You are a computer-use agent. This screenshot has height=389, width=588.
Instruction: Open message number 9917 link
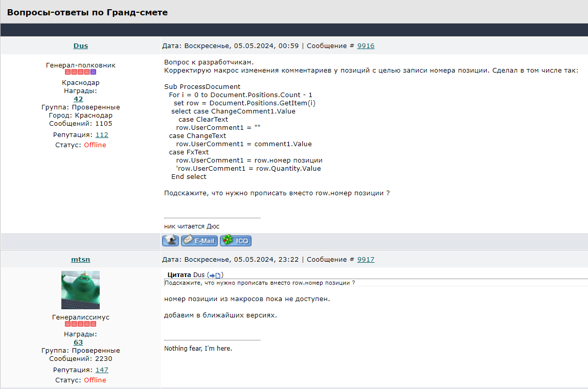click(x=366, y=259)
